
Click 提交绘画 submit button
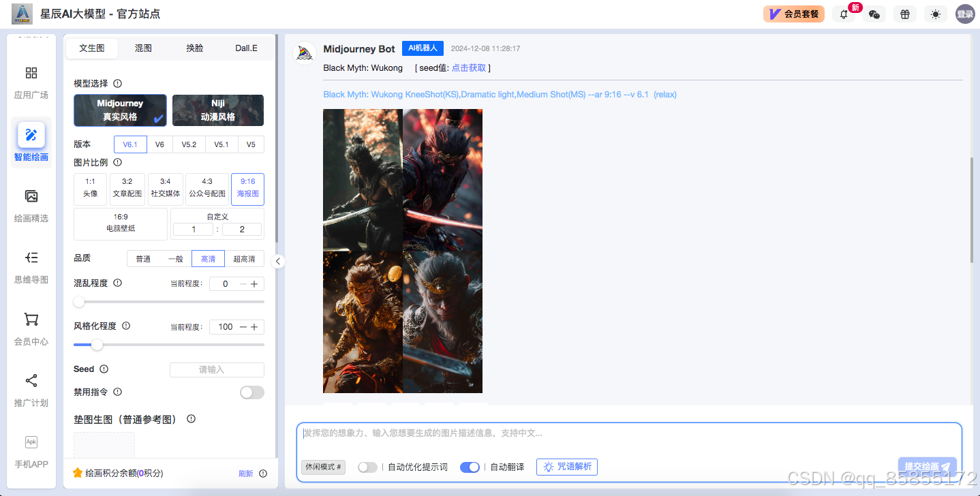[x=927, y=467]
